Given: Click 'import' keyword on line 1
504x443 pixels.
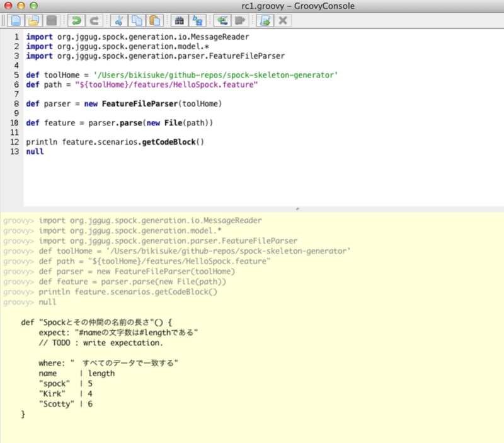Looking at the screenshot, I should (39, 37).
